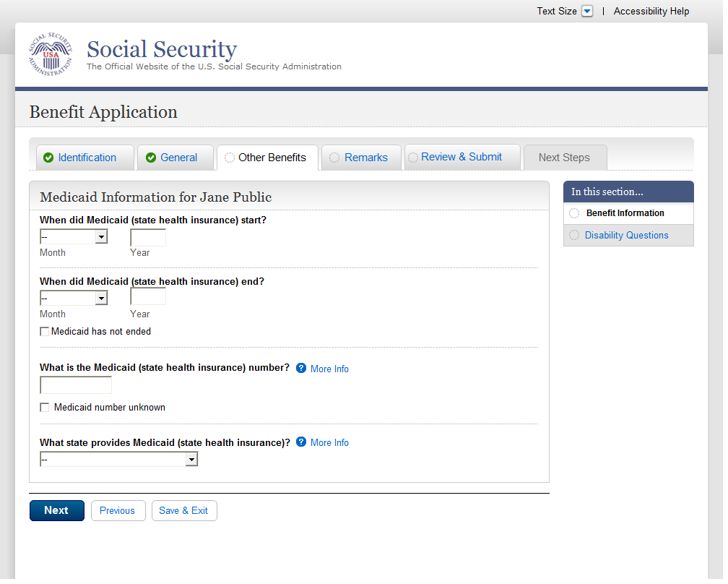Expand the Medicaid state selection dropdown

119,459
